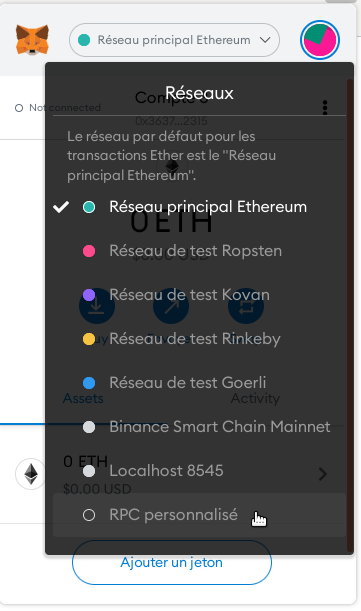Click the yellow Rinkeby network dot
Screen dimensions: 361x611
tap(89, 339)
